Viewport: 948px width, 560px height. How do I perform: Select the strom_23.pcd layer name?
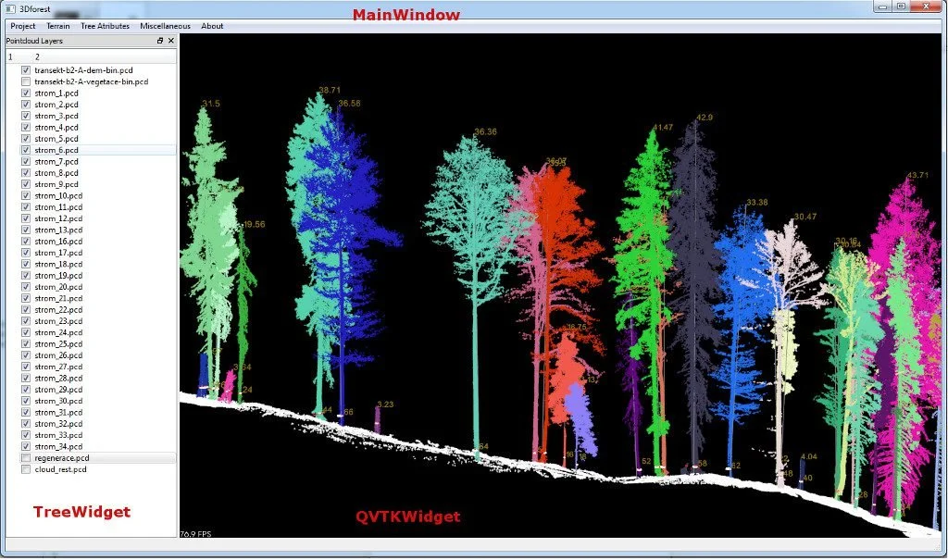tap(58, 321)
